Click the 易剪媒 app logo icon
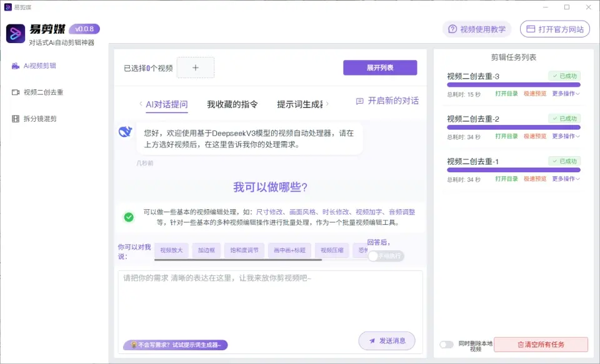The image size is (600, 364). point(16,33)
